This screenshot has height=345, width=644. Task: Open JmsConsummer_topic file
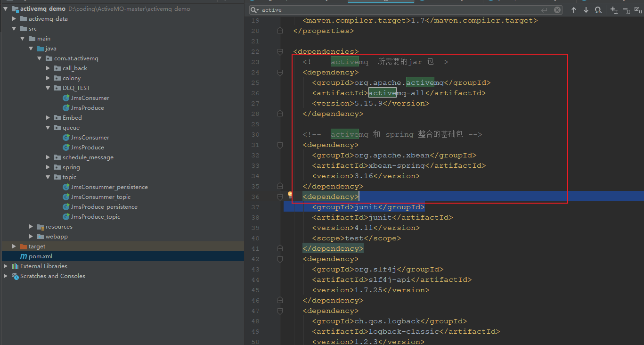[x=101, y=197]
